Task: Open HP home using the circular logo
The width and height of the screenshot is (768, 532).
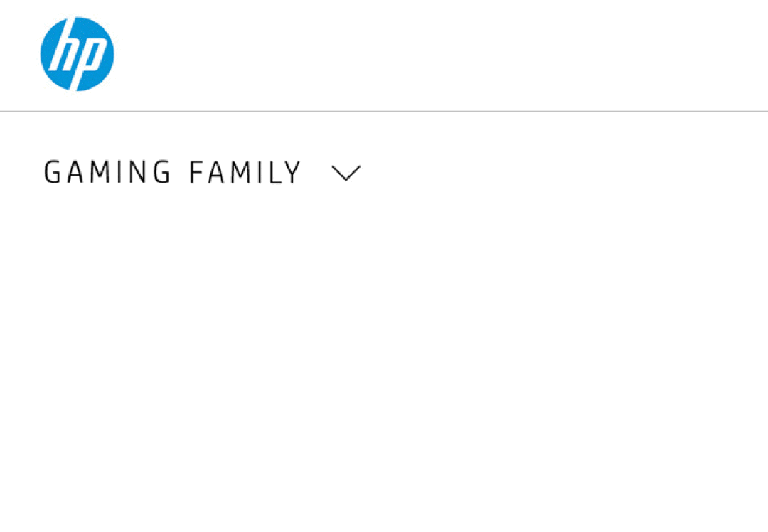Action: [x=77, y=54]
